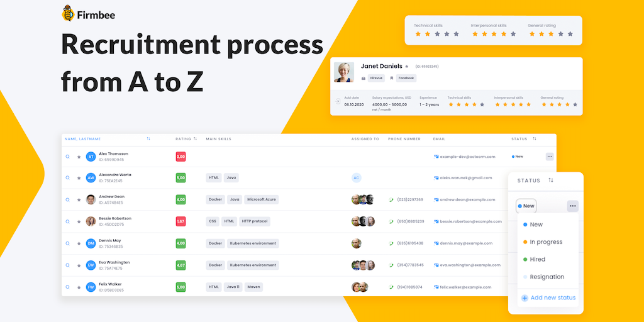Click Bessie Robertson's assigned avatars group
The width and height of the screenshot is (644, 322).
pyautogui.click(x=364, y=221)
